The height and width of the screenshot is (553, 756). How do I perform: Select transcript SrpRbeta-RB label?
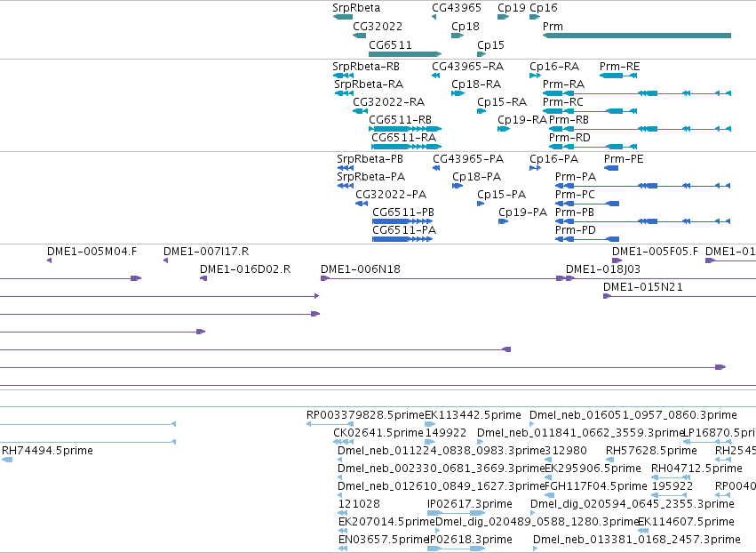tap(366, 67)
